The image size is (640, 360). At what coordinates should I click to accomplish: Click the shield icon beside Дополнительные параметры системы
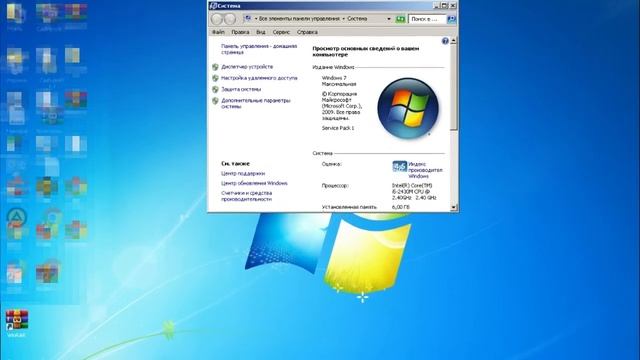pyautogui.click(x=215, y=100)
